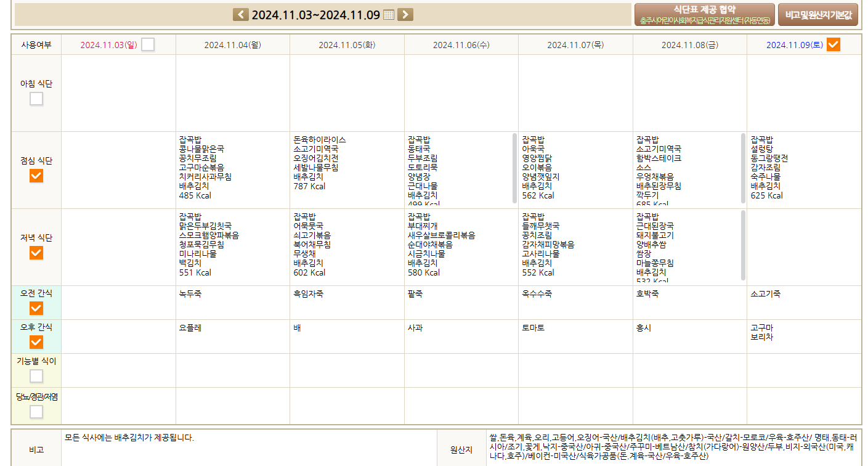This screenshot has width=868, height=466.
Task: Open the 비고 및 원산지 기본값 button
Action: [817, 15]
